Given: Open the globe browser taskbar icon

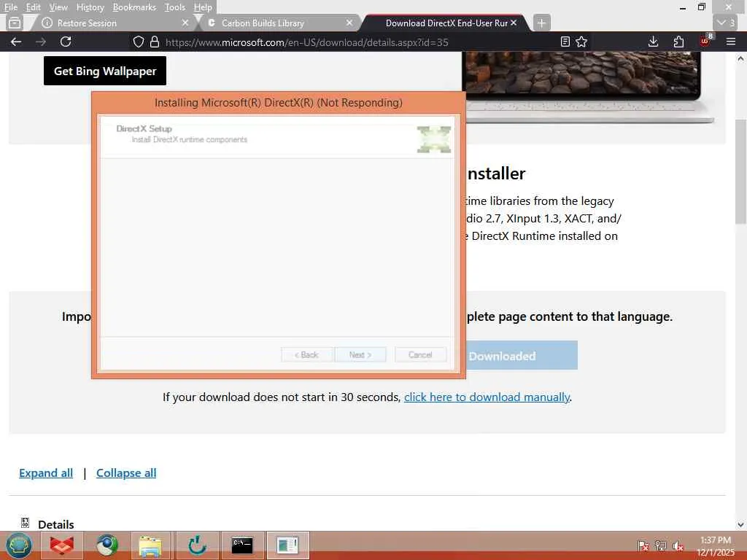Looking at the screenshot, I should coord(107,545).
